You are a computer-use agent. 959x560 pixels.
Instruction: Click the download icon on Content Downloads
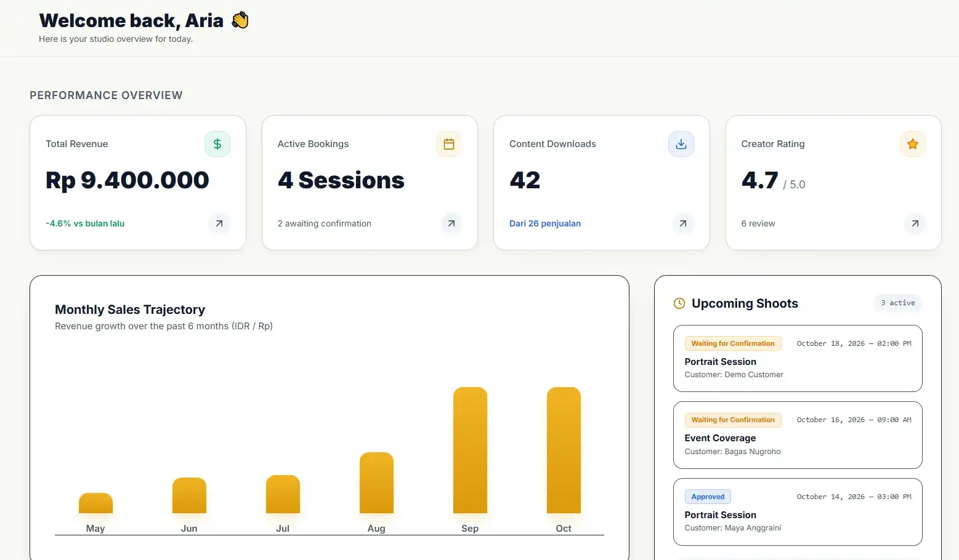pyautogui.click(x=681, y=144)
